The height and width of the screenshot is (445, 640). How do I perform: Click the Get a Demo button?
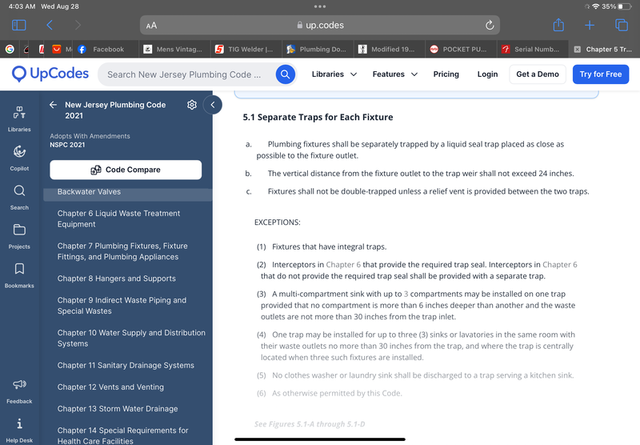tap(537, 74)
